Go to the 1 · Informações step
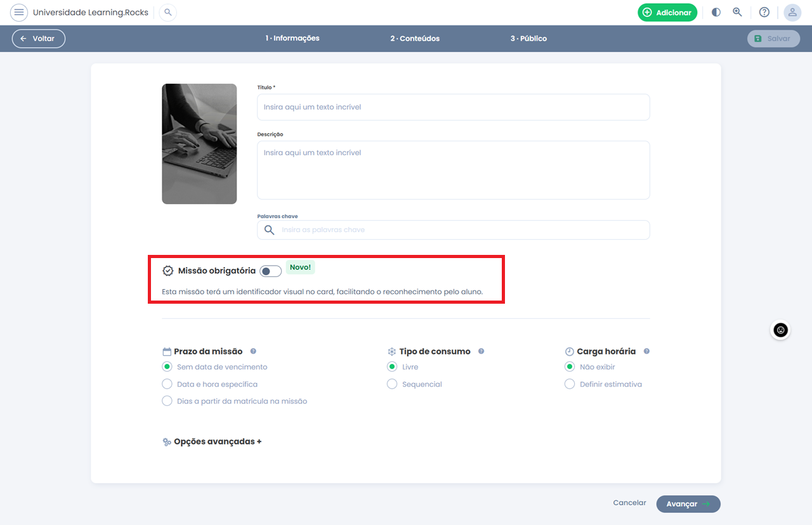The height and width of the screenshot is (525, 812). click(x=292, y=38)
